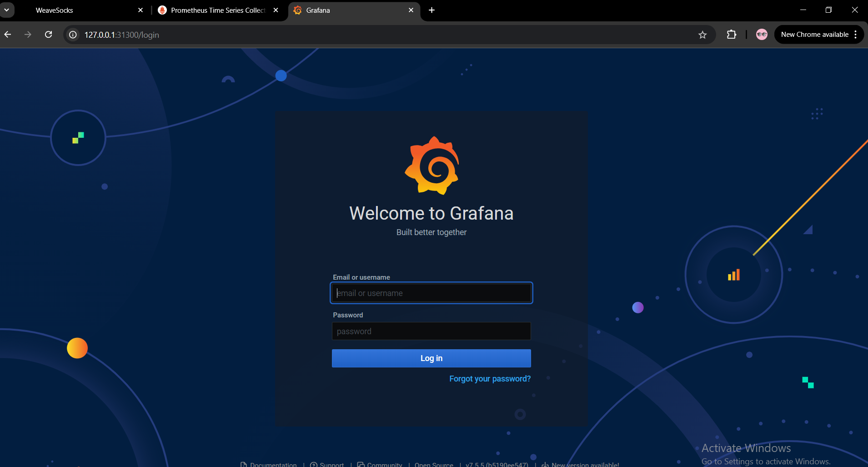Open the Open Source footer link

pyautogui.click(x=434, y=464)
